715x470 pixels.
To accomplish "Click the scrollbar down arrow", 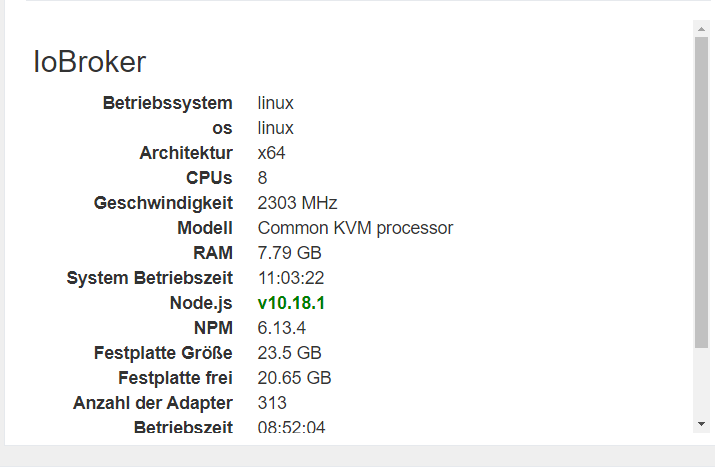I will [701, 424].
